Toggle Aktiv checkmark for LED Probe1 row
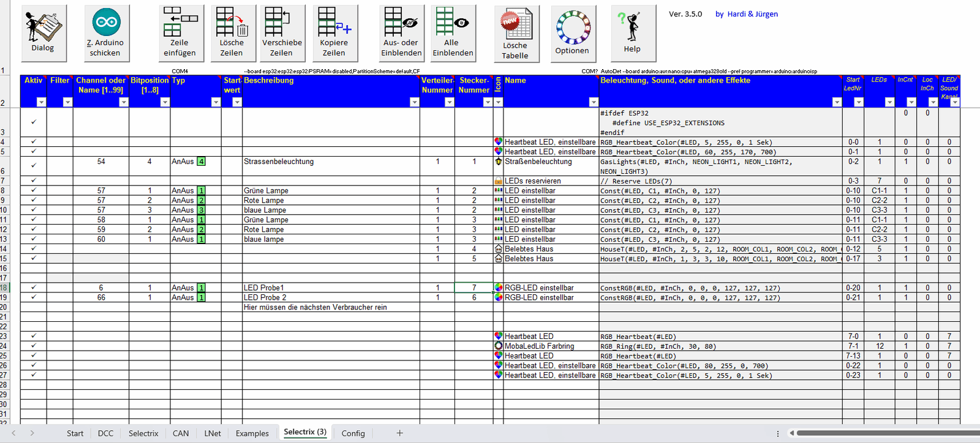 34,287
